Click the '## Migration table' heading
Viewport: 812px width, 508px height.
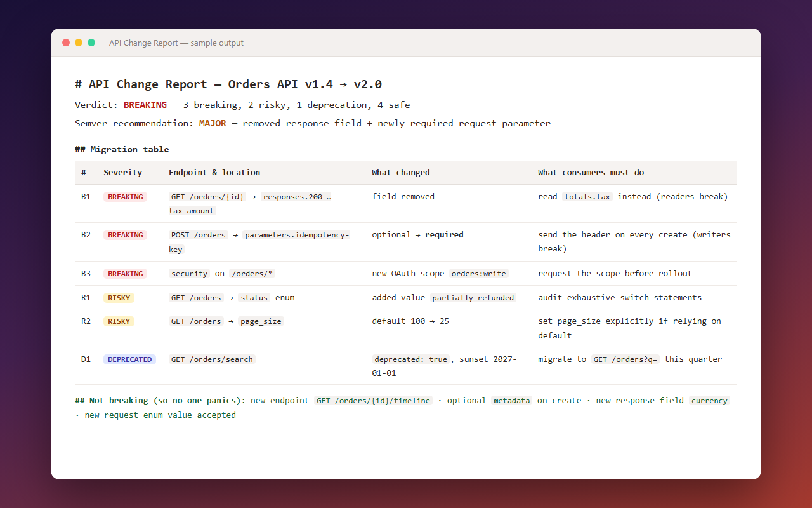point(122,149)
